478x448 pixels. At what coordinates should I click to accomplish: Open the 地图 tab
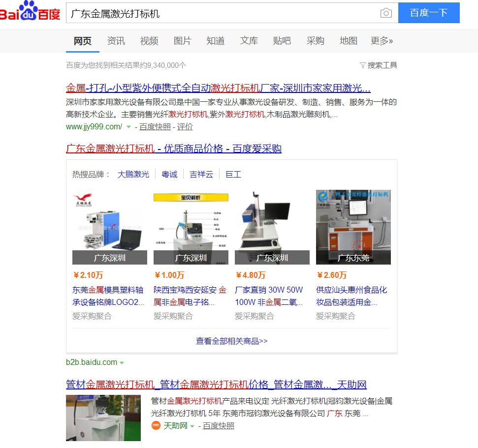click(x=349, y=41)
